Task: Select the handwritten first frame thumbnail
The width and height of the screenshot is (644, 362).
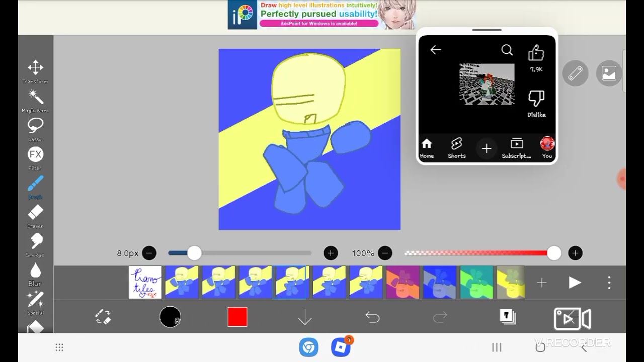Action: click(x=145, y=283)
